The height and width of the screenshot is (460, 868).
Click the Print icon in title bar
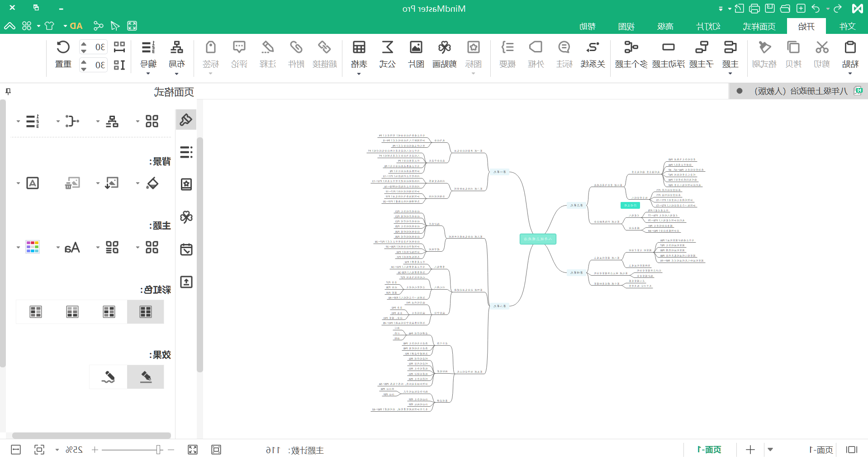tap(754, 9)
